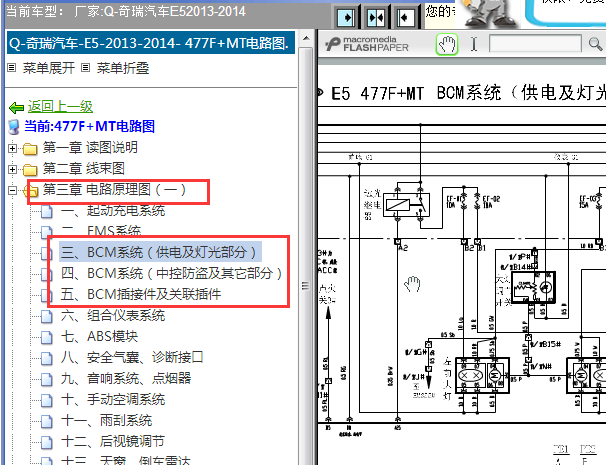Open 九、音响系统、点烟器 page
The image size is (606, 465).
pos(126,378)
